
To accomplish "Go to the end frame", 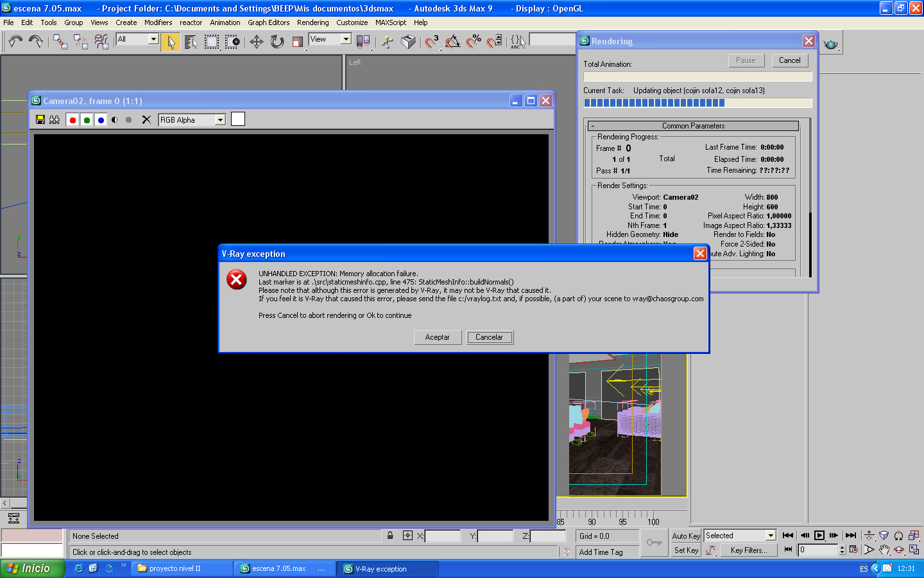I will pos(851,536).
